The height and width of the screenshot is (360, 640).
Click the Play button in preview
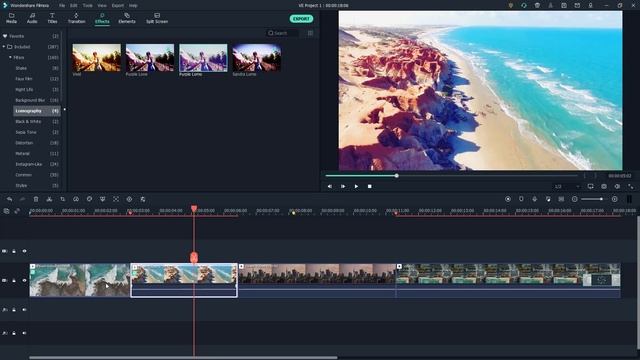[356, 187]
